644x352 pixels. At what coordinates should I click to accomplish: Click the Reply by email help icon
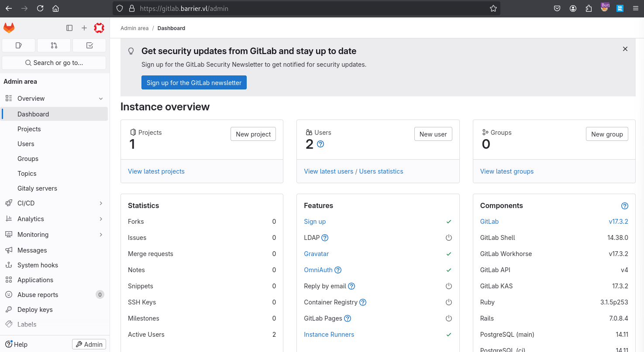point(351,286)
